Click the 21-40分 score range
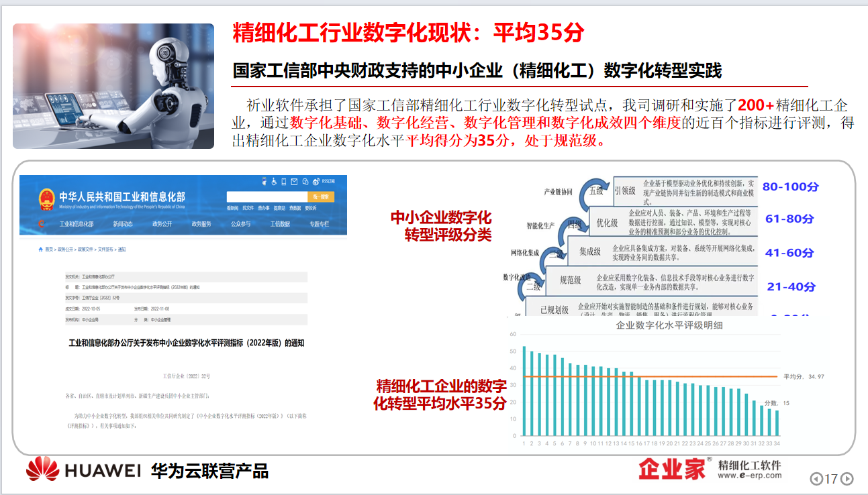868x495 pixels. (791, 286)
